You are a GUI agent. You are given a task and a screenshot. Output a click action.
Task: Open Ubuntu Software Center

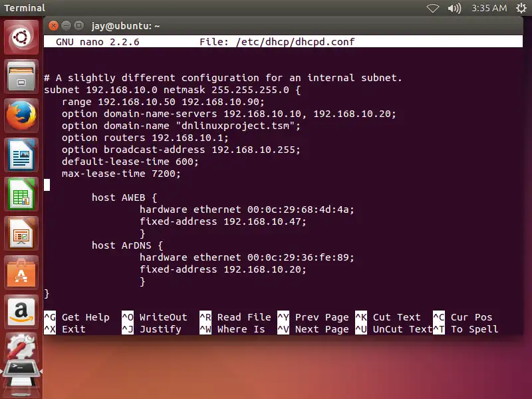coord(22,273)
